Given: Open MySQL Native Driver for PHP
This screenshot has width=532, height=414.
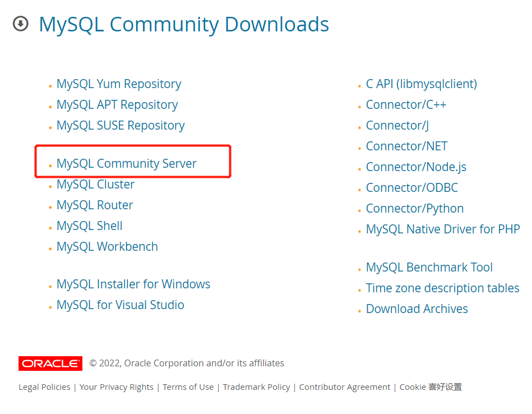Looking at the screenshot, I should tap(443, 229).
